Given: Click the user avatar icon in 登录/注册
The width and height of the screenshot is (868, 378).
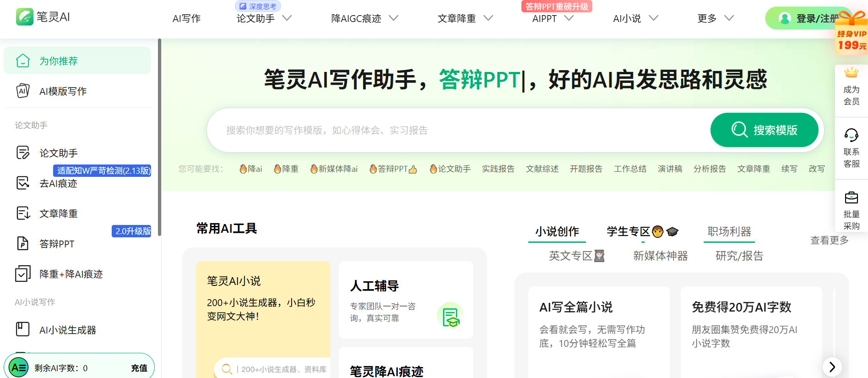Looking at the screenshot, I should point(785,18).
